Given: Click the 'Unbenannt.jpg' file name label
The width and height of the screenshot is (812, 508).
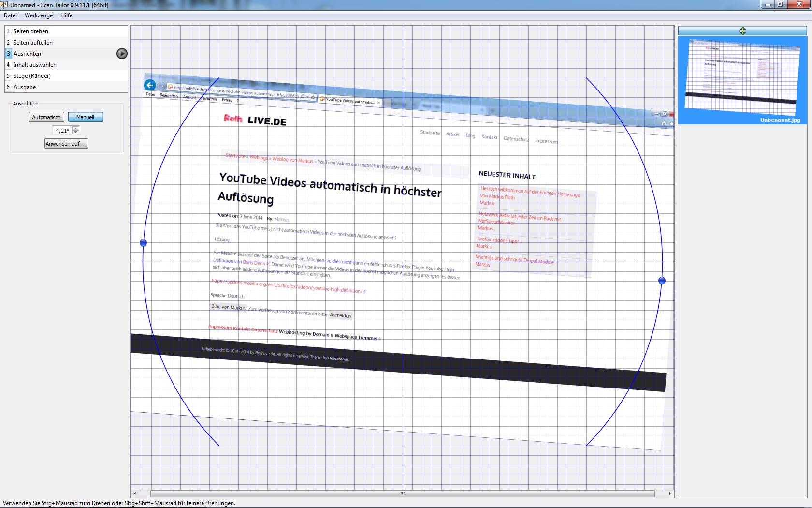Looking at the screenshot, I should pos(780,120).
